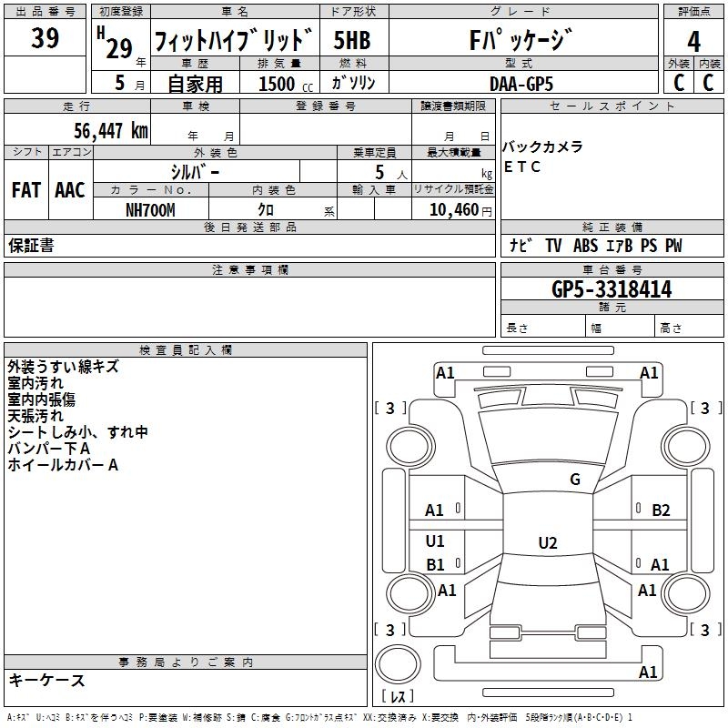
Task: Select the door type 5HB
Action: (352, 40)
